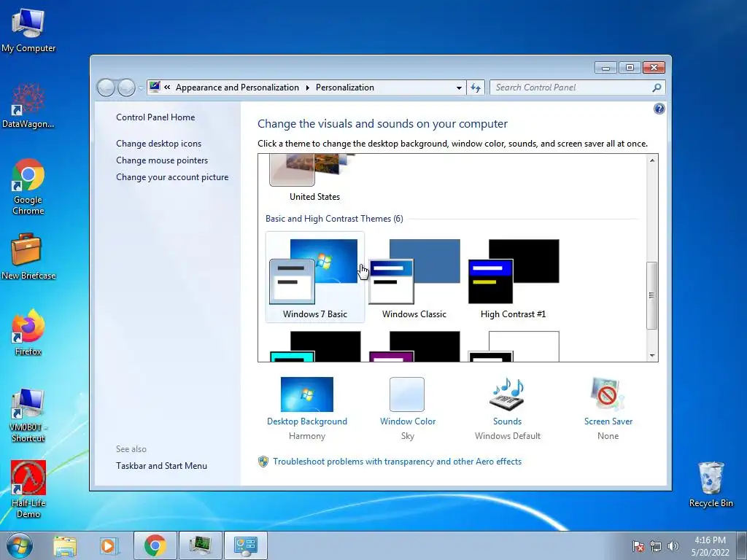
Task: Select the VM0B0T Shortcut desktop icon
Action: 28,416
